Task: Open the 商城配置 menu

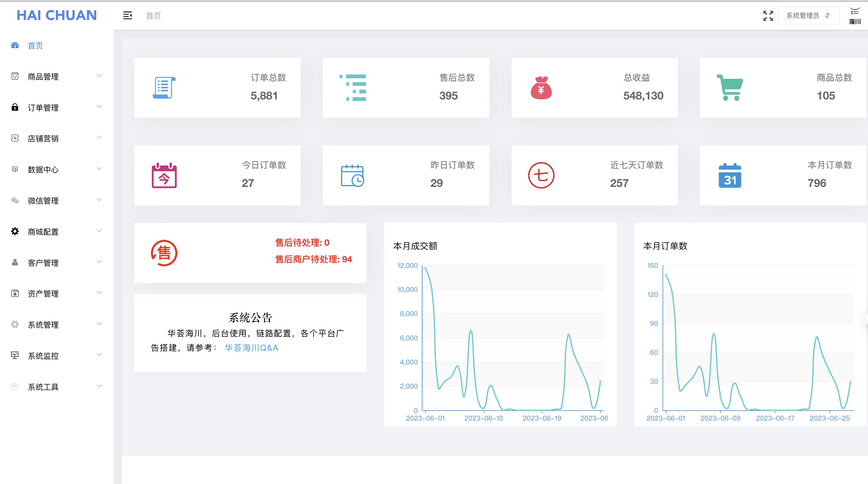Action: pos(57,232)
